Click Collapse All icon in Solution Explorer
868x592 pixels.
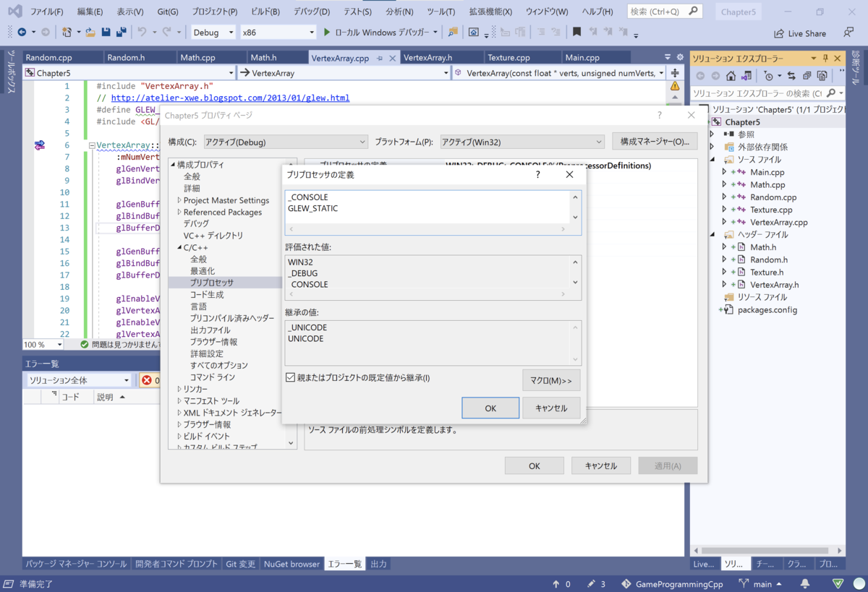coord(807,76)
